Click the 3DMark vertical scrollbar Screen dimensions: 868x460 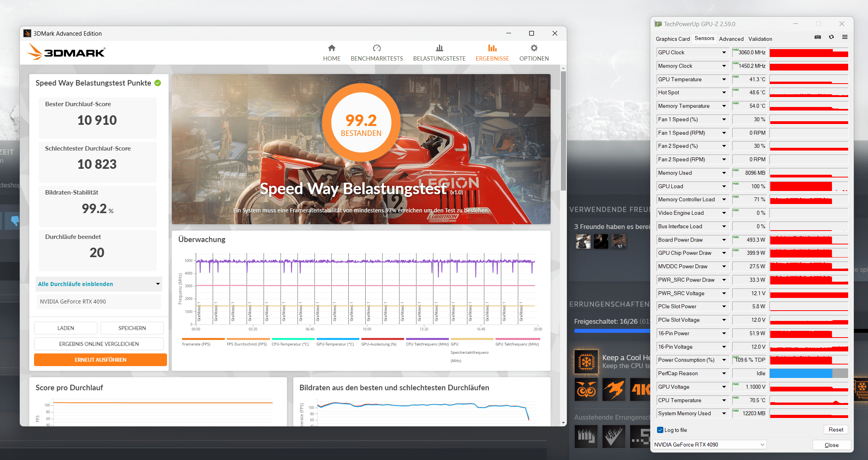(x=563, y=131)
